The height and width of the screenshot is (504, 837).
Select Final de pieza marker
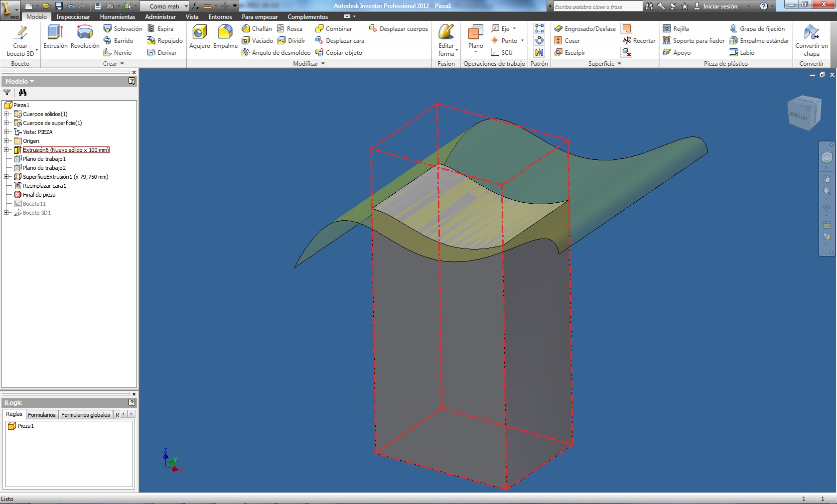click(35, 195)
